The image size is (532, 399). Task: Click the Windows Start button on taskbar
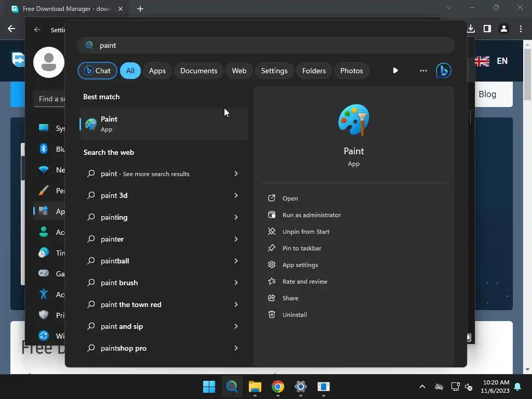click(209, 387)
